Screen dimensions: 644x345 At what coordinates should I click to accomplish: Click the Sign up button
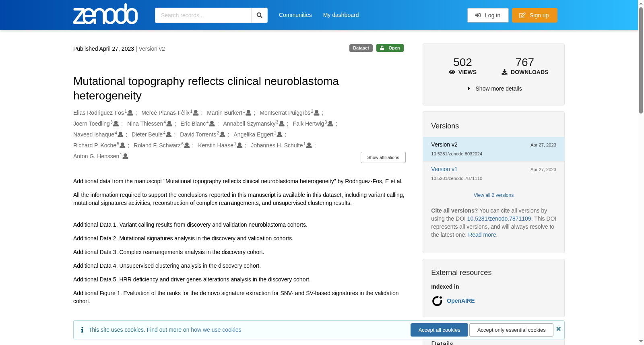535,15
